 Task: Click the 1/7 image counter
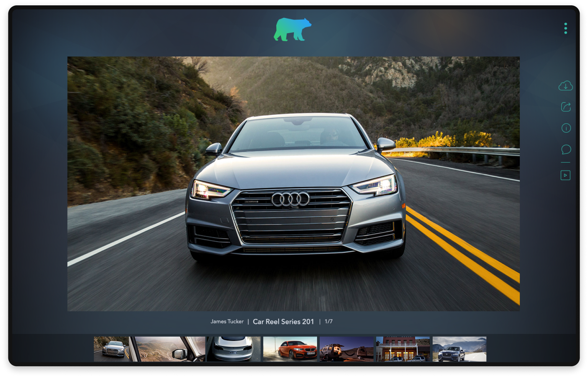pos(328,322)
